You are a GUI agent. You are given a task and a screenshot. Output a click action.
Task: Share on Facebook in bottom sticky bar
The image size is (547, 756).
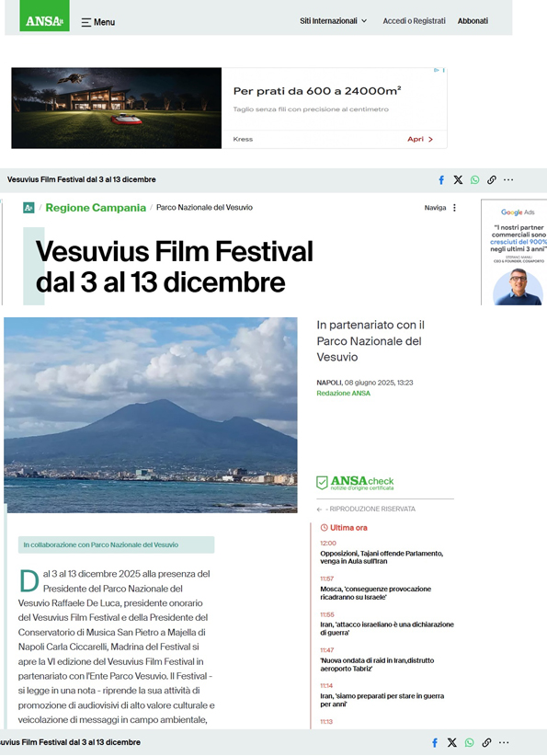click(435, 743)
